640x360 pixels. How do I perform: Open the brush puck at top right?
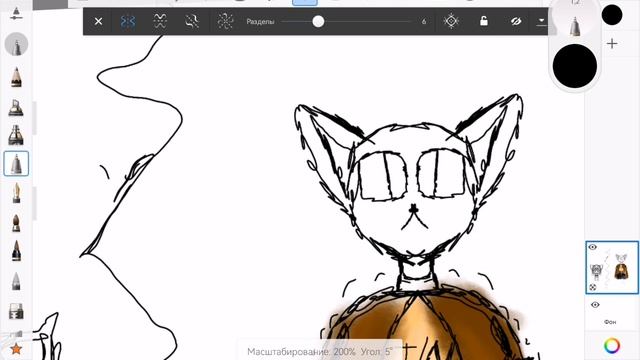(x=575, y=21)
